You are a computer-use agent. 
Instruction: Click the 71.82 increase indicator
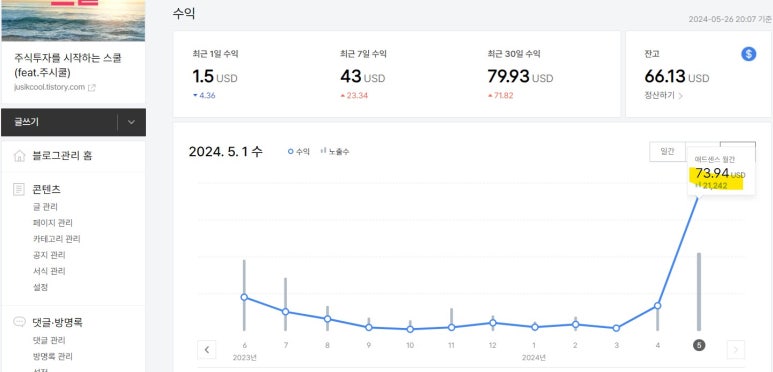click(500, 96)
